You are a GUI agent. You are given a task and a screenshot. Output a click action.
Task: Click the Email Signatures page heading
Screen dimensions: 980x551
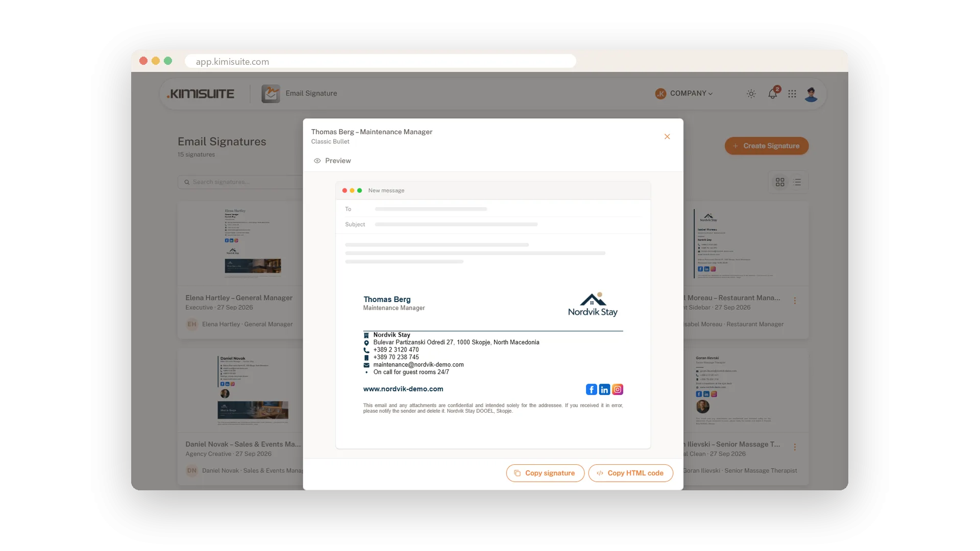pos(222,142)
